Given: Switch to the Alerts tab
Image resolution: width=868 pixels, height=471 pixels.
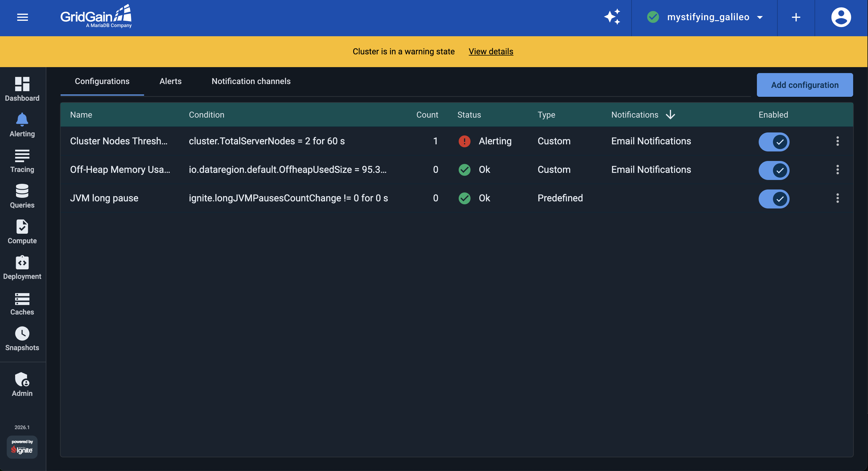Looking at the screenshot, I should pos(171,81).
